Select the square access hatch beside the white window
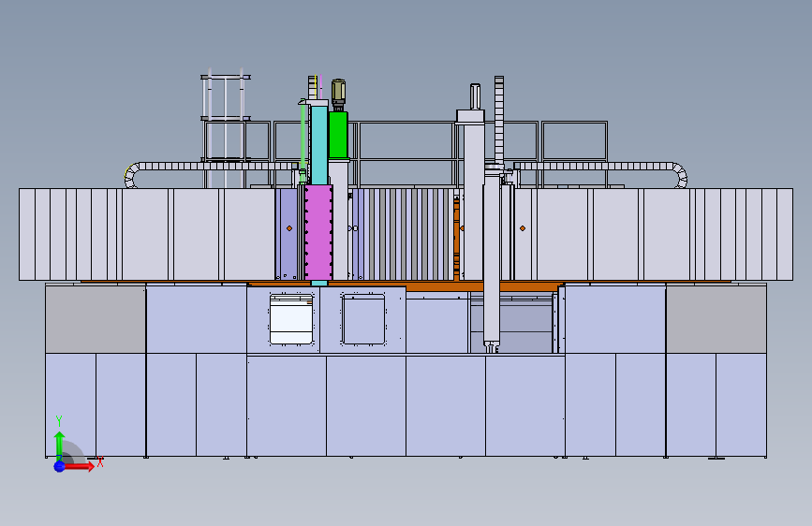The height and width of the screenshot is (526, 812). click(363, 319)
